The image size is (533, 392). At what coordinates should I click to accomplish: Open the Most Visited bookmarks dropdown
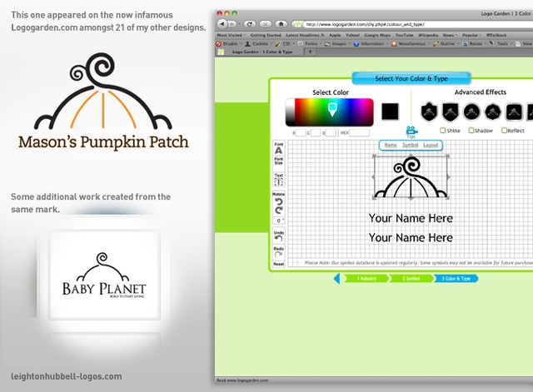tap(232, 35)
